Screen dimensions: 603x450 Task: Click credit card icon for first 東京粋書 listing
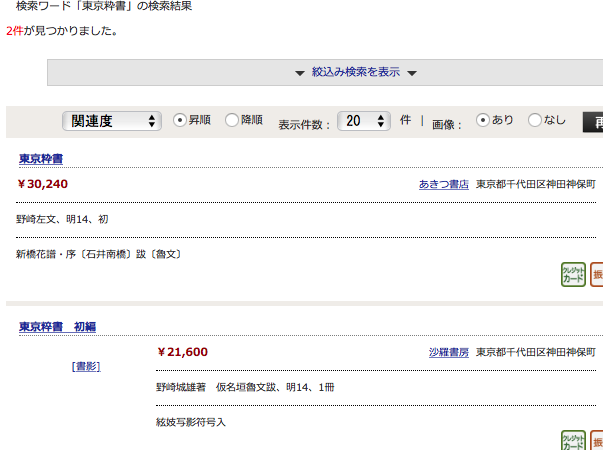[x=573, y=275]
